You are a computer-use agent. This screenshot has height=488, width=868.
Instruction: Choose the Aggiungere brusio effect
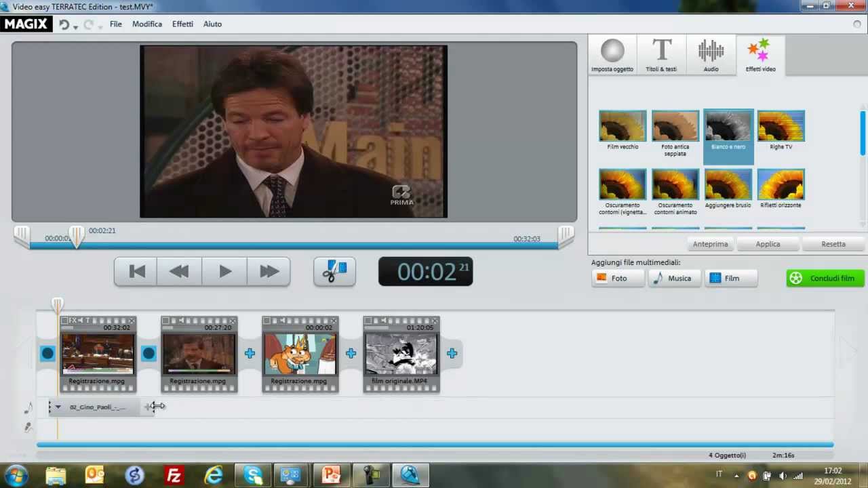[728, 184]
